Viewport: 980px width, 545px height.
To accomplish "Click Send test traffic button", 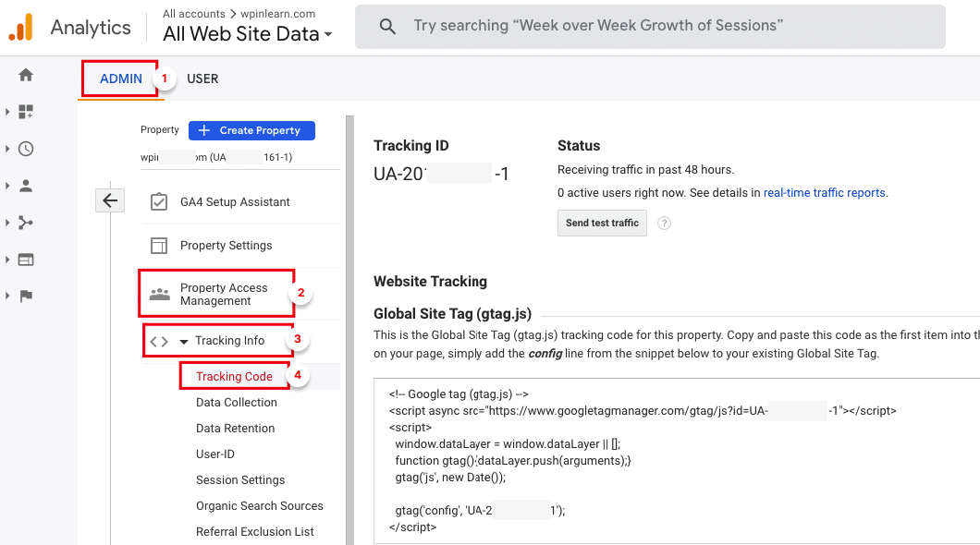I will click(602, 223).
